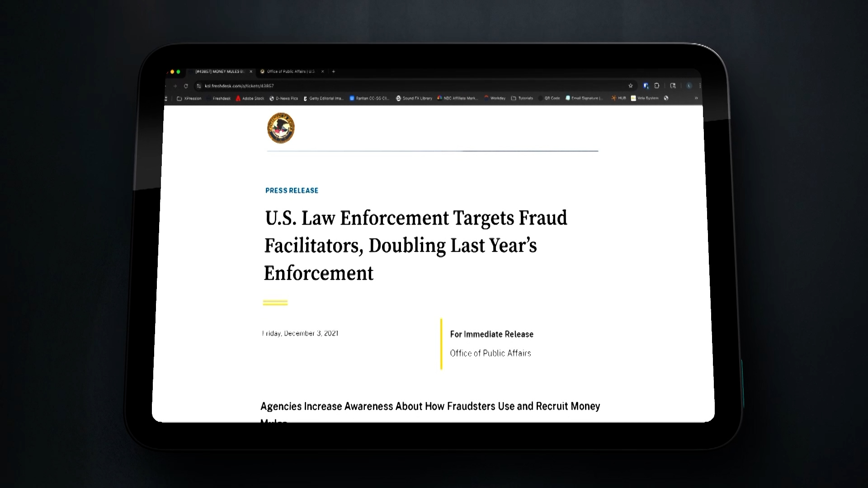Open the Sound FX Library bookmark
The height and width of the screenshot is (488, 868).
[414, 98]
